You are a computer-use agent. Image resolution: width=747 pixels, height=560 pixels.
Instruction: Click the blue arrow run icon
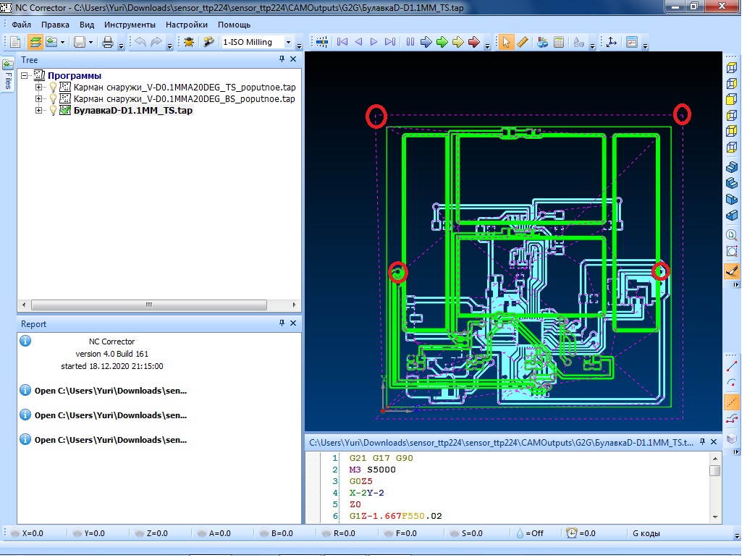(426, 42)
